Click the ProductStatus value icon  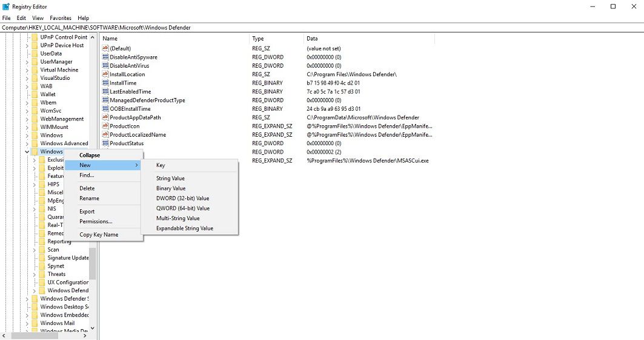coord(105,143)
